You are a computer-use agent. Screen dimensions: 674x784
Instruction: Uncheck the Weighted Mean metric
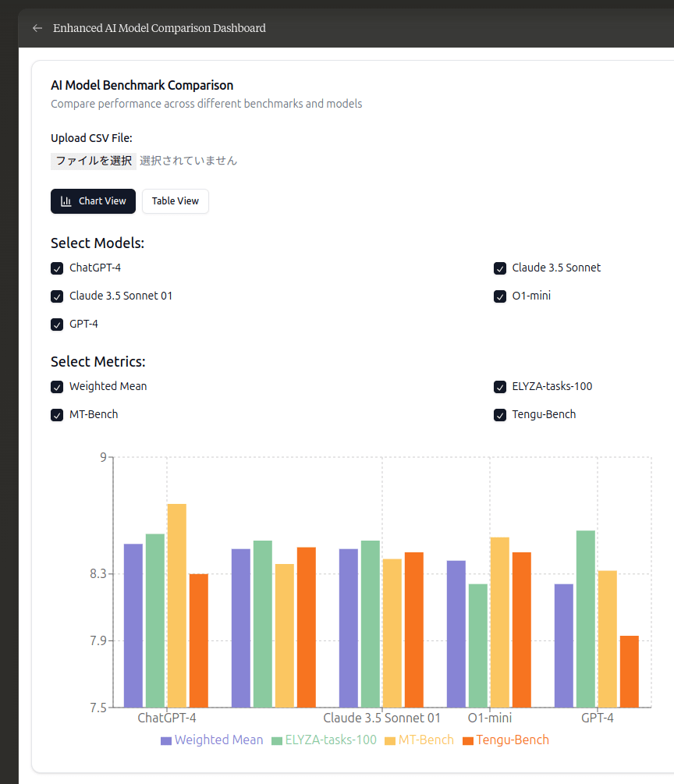(57, 387)
